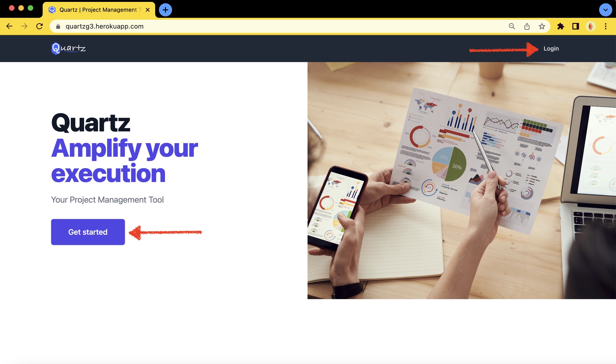
Task: Click the Login link
Action: pyautogui.click(x=551, y=48)
